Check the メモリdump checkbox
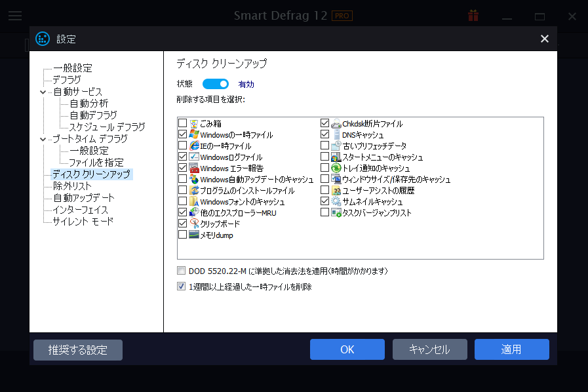This screenshot has width=588, height=392. 183,235
